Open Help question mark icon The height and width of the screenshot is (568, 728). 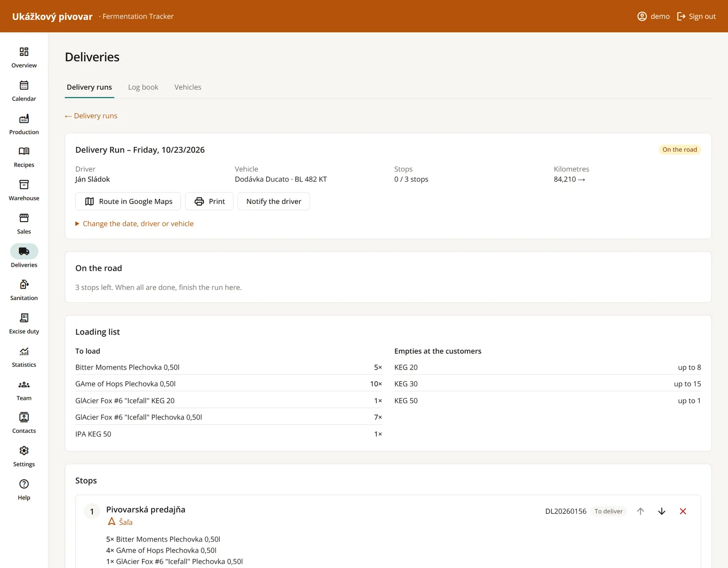coord(24,484)
